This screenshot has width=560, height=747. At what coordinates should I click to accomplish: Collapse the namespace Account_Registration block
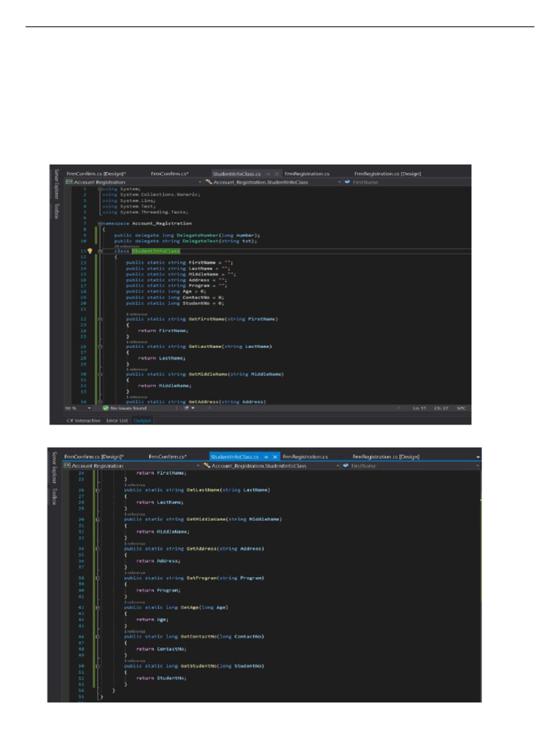tap(100, 222)
